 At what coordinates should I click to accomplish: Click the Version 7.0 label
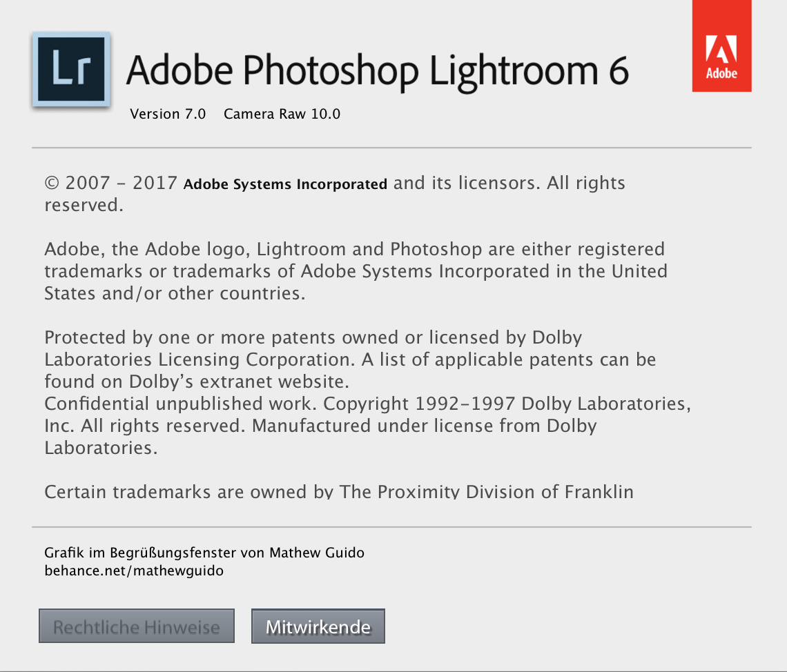[168, 114]
